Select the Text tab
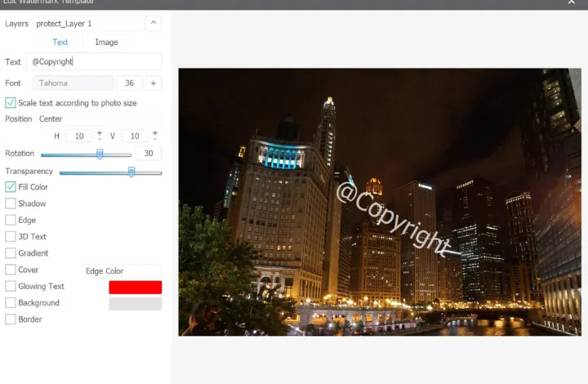The width and height of the screenshot is (588, 384). pos(60,42)
